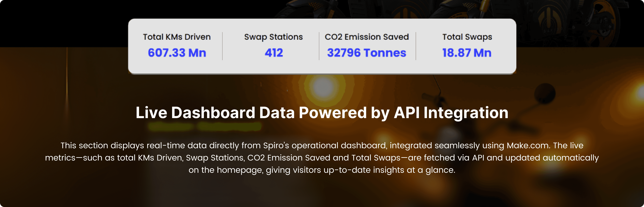Click the Swap Stations label
The width and height of the screenshot is (644, 207).
pos(273,37)
